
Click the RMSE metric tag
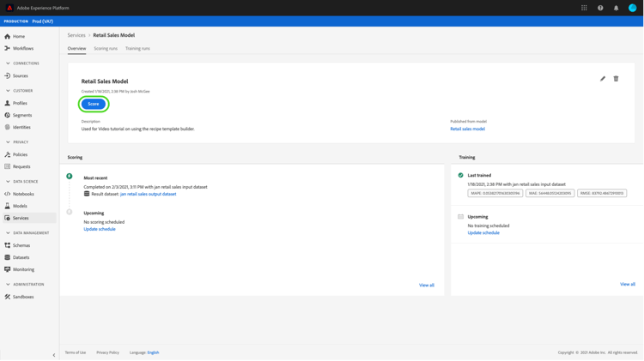[x=602, y=193]
